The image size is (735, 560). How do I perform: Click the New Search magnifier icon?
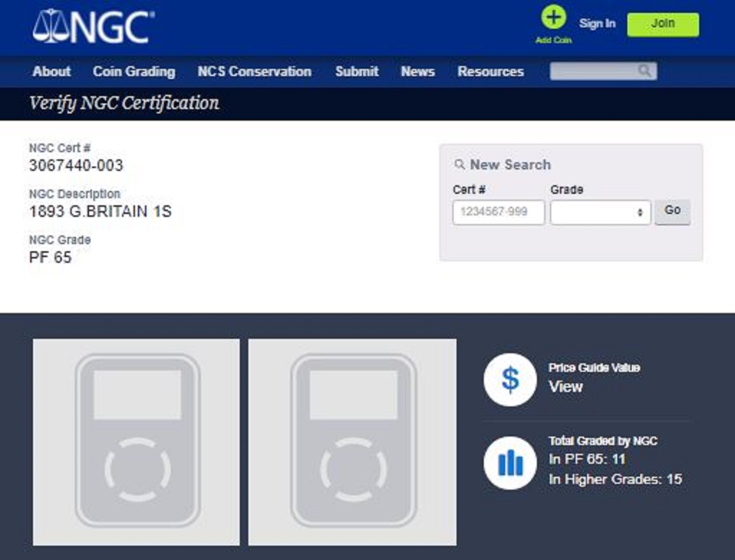(x=459, y=164)
